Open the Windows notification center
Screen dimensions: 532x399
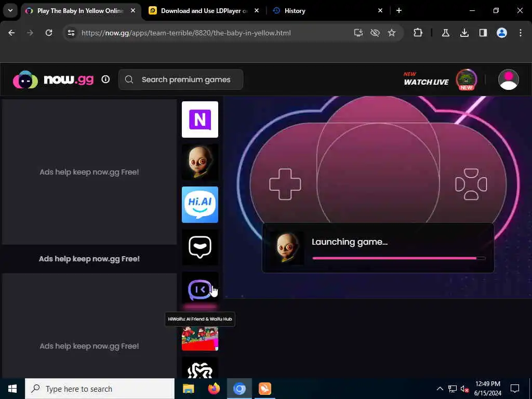pyautogui.click(x=515, y=389)
